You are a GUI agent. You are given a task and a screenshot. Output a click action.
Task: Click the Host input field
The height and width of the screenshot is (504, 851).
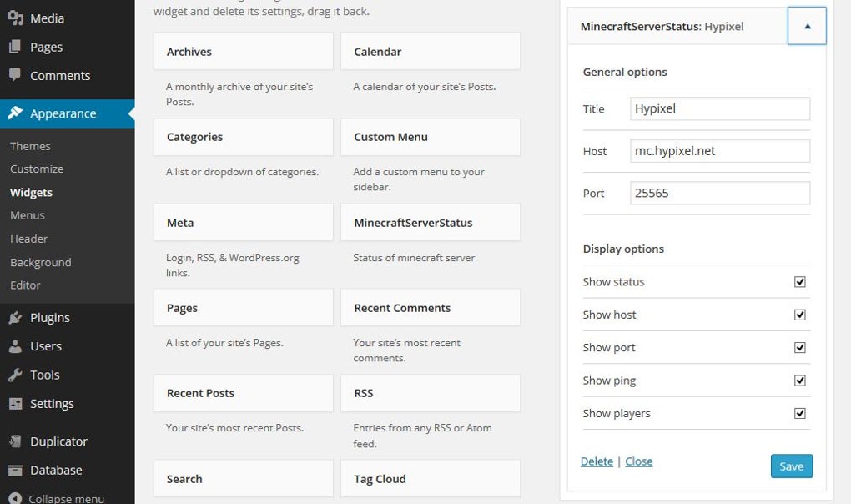[719, 150]
